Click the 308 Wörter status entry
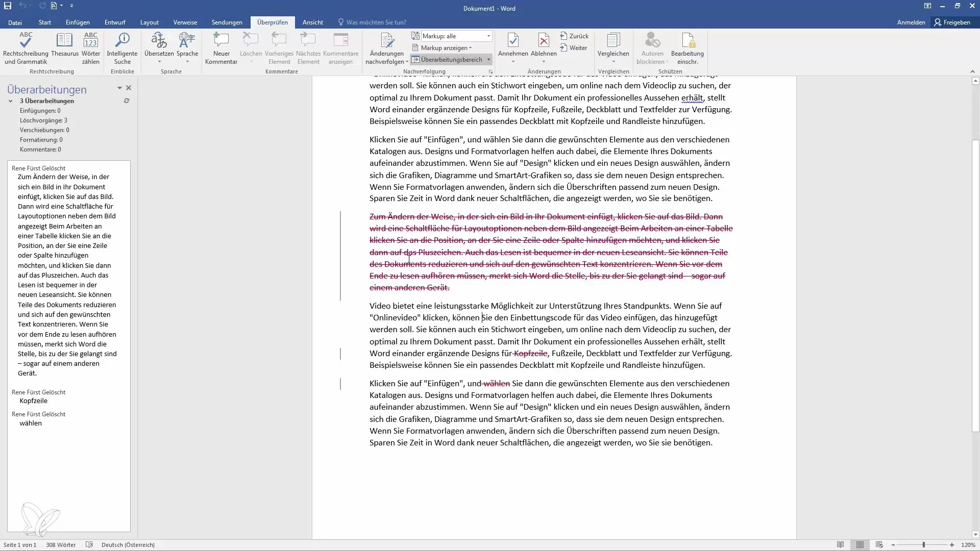This screenshot has height=551, width=980. (61, 545)
